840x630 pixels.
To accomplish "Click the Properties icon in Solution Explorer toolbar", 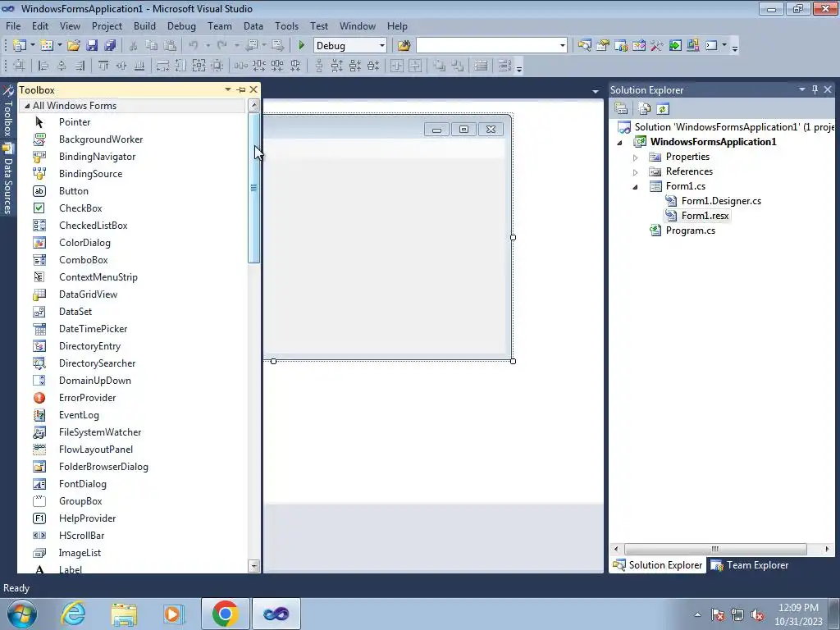I will pos(621,109).
